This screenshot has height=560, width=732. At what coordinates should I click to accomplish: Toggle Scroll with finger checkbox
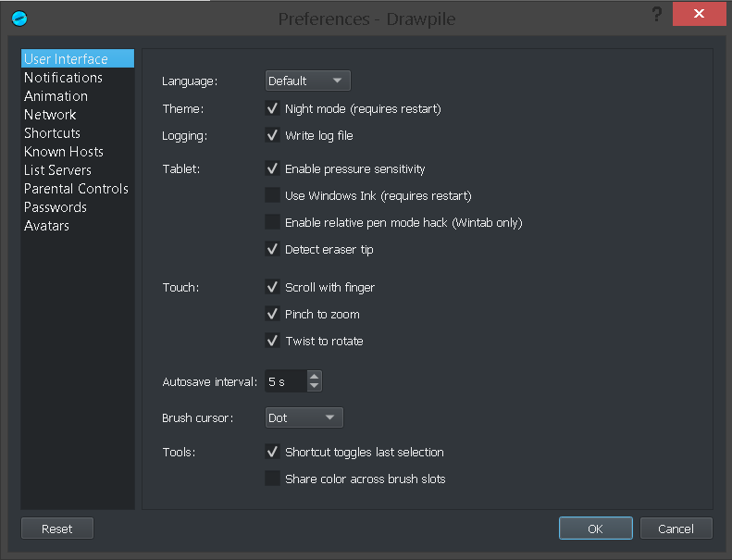coord(273,287)
